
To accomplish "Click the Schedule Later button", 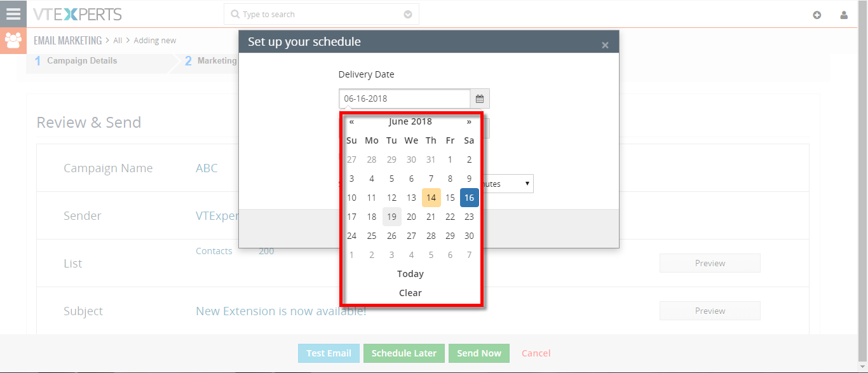I will tap(404, 353).
